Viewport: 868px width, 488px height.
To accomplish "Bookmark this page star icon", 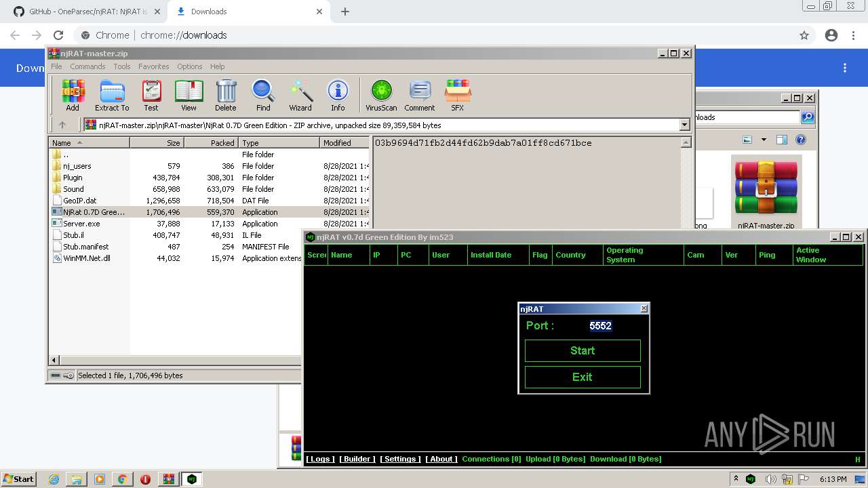I will [804, 35].
